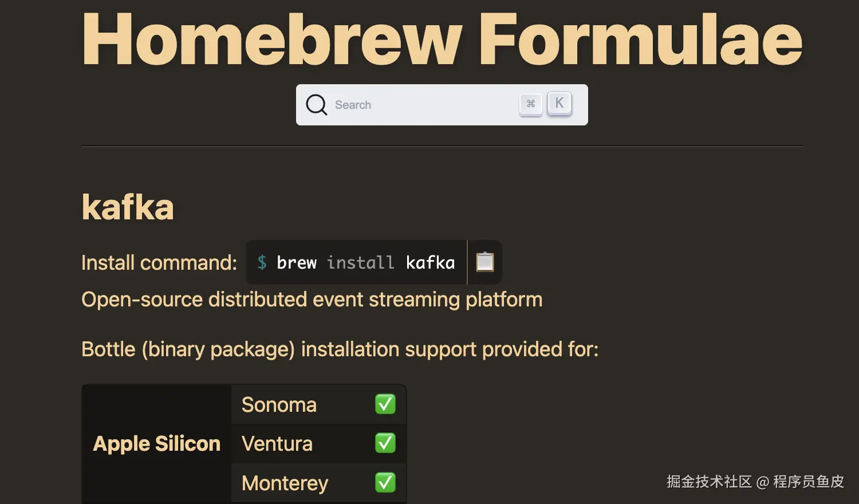The image size is (859, 504).
Task: Click the Bottle installation support text
Action: (340, 349)
